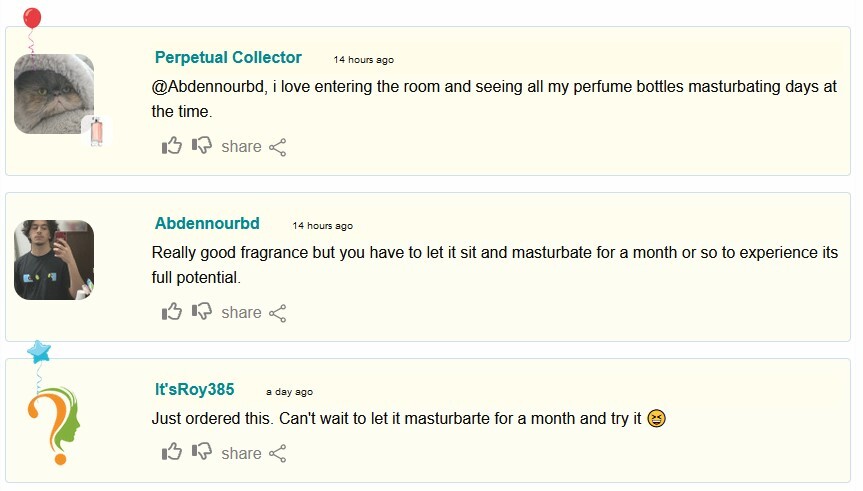Screen dimensions: 863x491
Task: Open Abdennourbd's profile name link
Action: click(207, 223)
